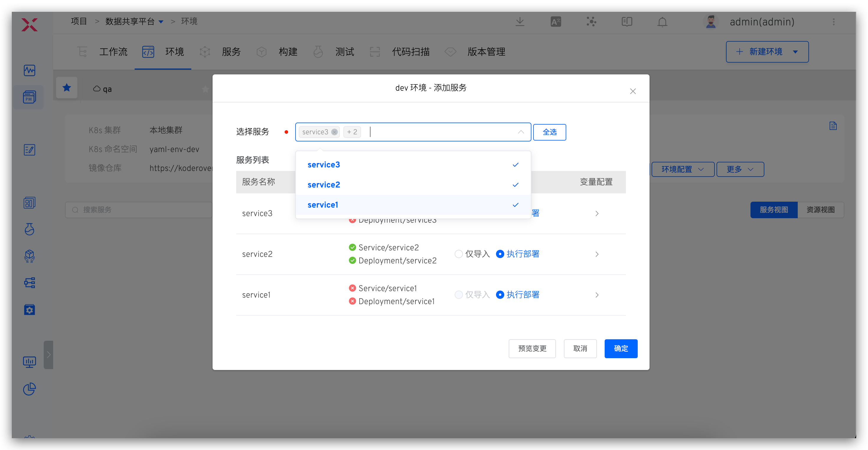Screen dimensions: 868x450
Task: Open the activity monitor sidebar icon
Action: point(29,71)
